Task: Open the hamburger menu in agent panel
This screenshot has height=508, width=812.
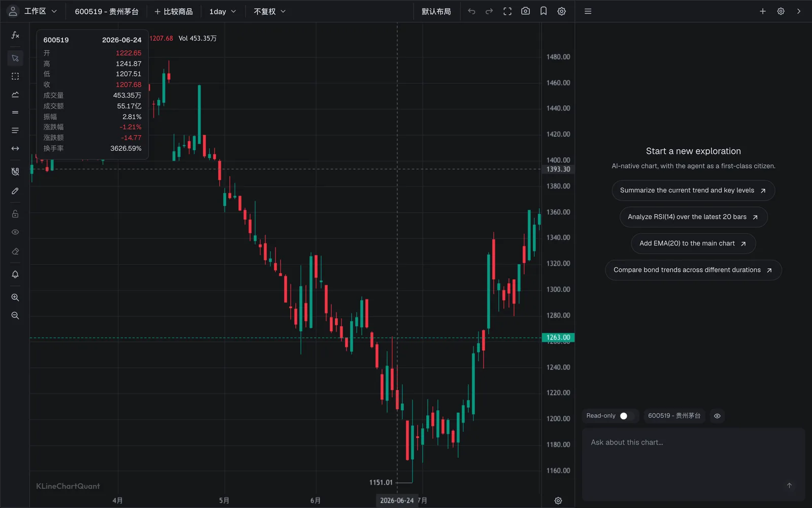Action: tap(588, 11)
